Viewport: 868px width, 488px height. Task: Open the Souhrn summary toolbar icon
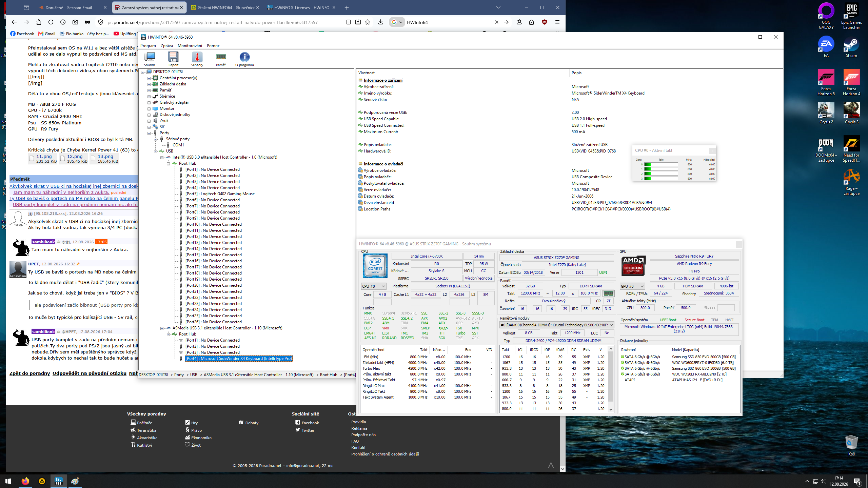pyautogui.click(x=150, y=59)
